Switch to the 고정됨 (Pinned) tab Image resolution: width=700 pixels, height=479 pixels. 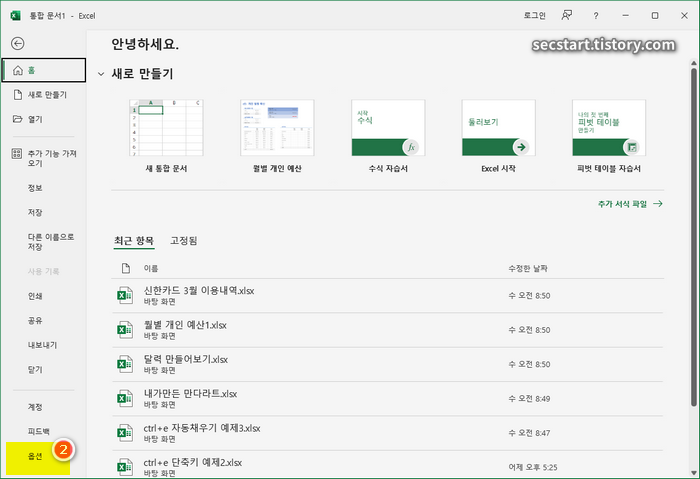pos(183,241)
